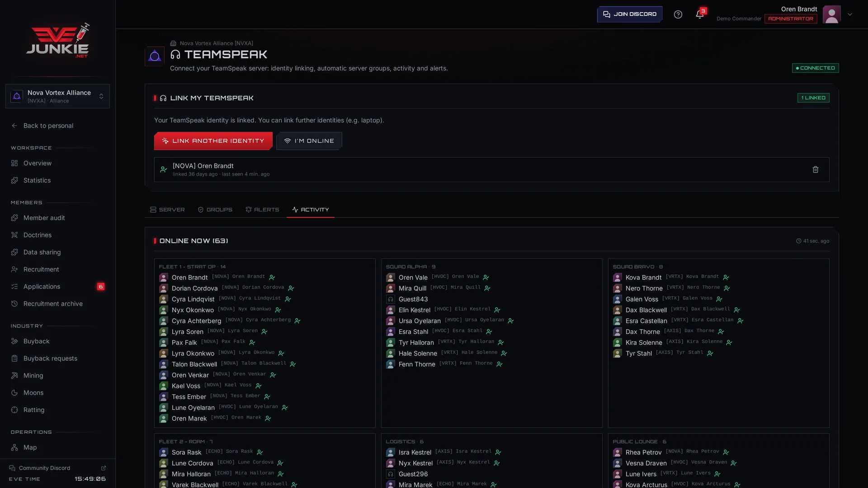Click the Oren Brandt profile avatar
Image resolution: width=868 pixels, height=488 pixels.
pyautogui.click(x=831, y=14)
